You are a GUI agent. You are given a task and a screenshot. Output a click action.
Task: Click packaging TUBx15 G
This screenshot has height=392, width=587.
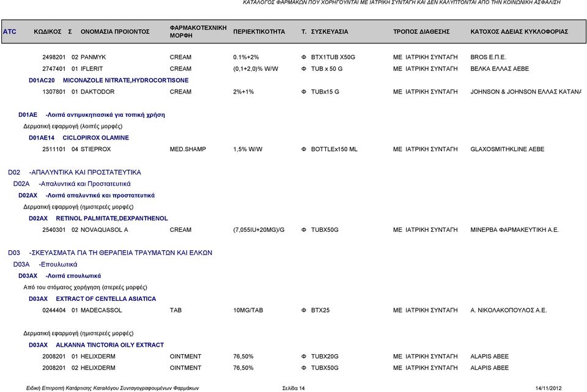(325, 92)
